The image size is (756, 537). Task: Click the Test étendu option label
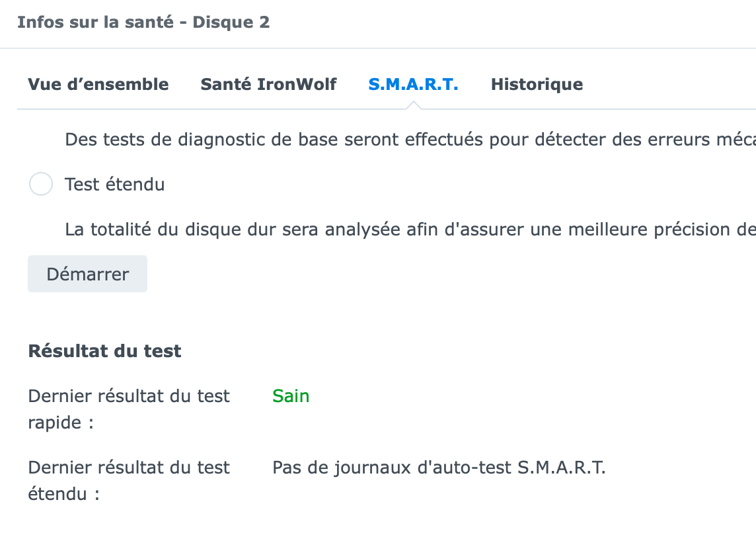tap(115, 185)
